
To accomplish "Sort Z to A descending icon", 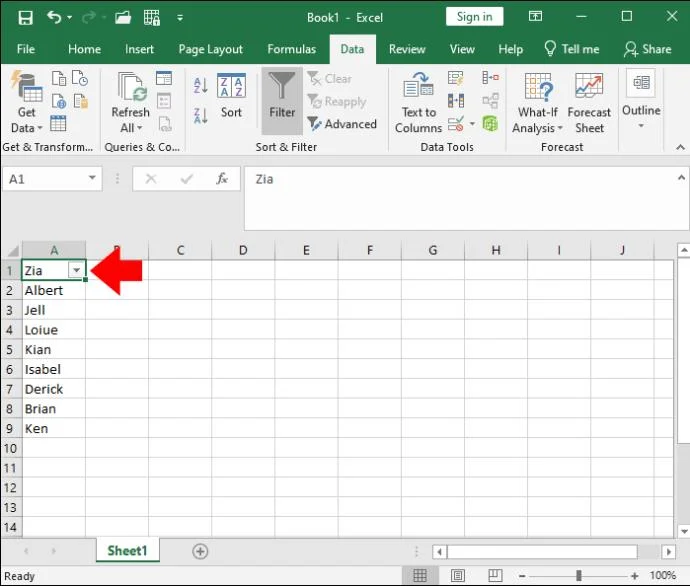I will [x=201, y=116].
